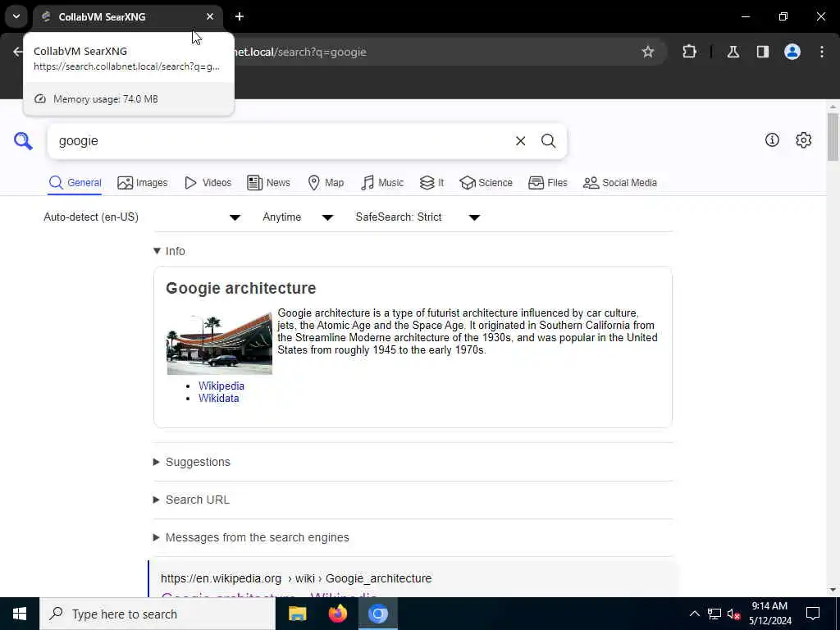This screenshot has width=840, height=630.
Task: Open the tab search dropdown arrow
Action: (x=16, y=16)
